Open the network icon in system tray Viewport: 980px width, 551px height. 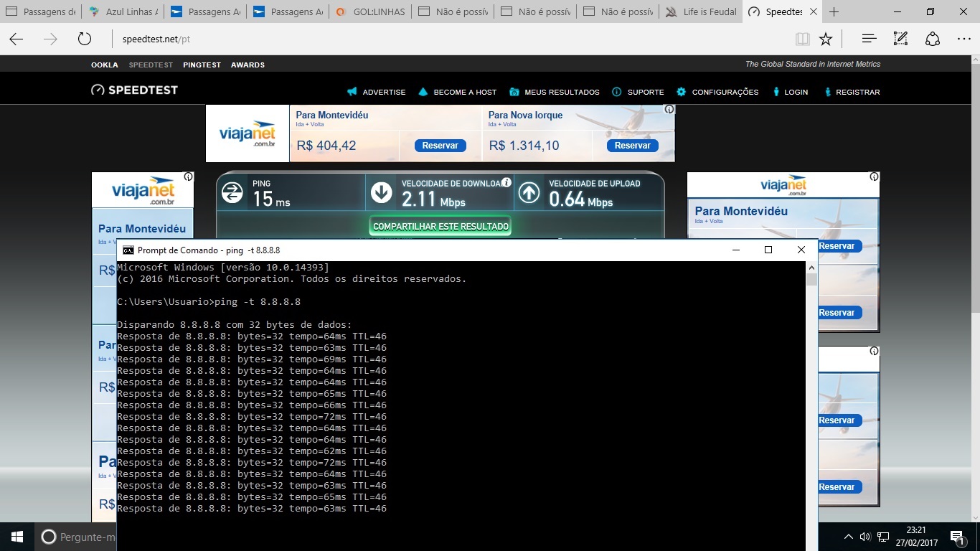point(883,537)
